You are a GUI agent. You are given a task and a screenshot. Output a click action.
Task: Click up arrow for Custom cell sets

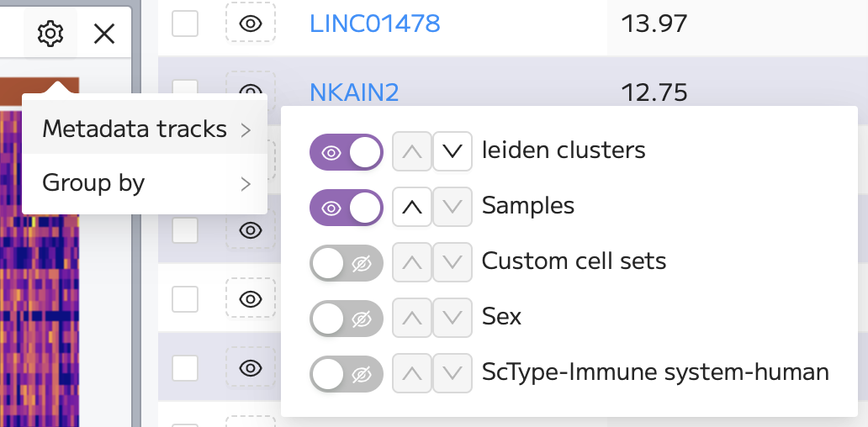click(412, 262)
